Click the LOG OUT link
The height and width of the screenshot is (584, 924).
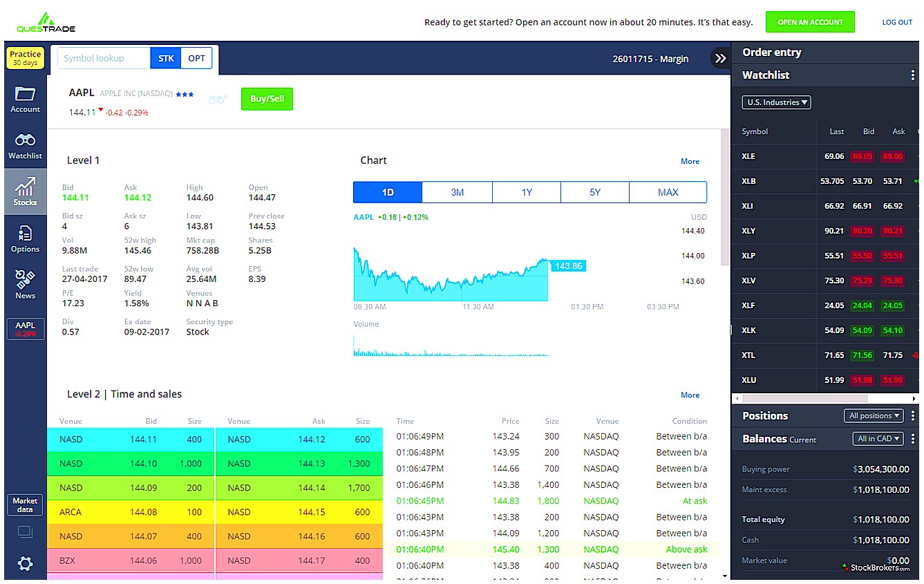tap(897, 22)
